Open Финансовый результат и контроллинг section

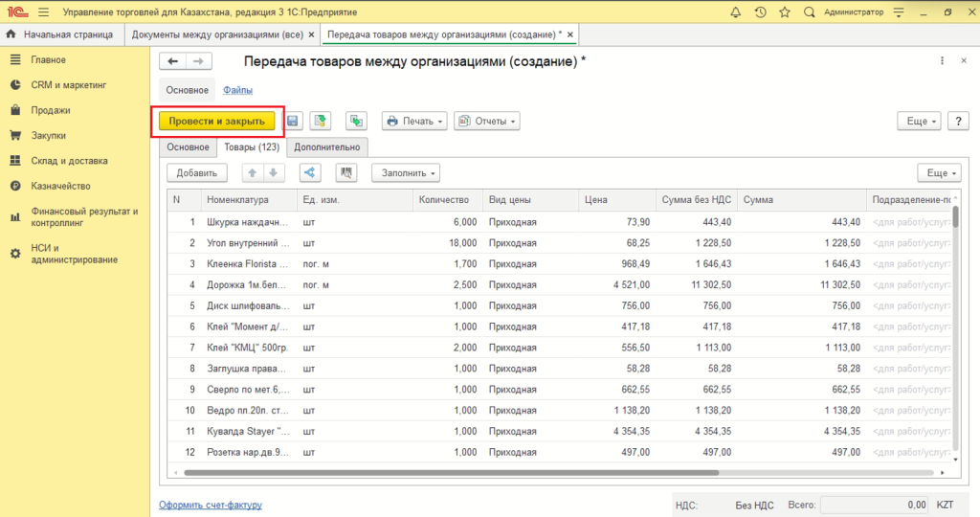[x=84, y=217]
